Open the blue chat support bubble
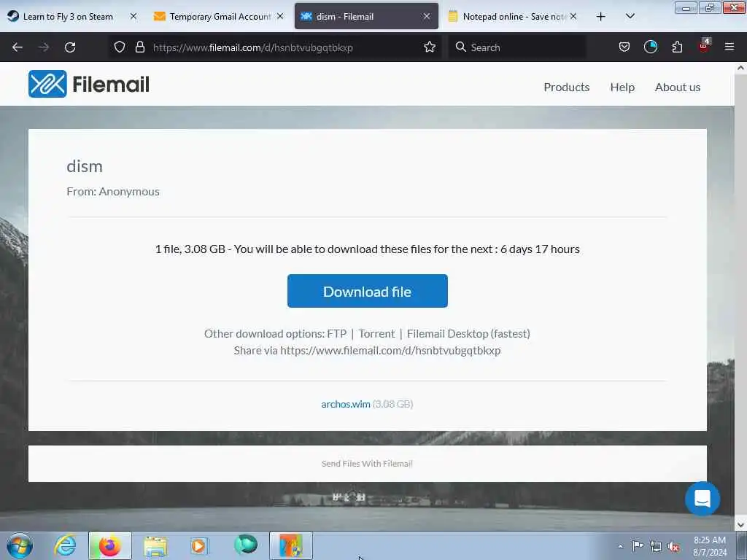Image resolution: width=747 pixels, height=560 pixels. coord(703,499)
